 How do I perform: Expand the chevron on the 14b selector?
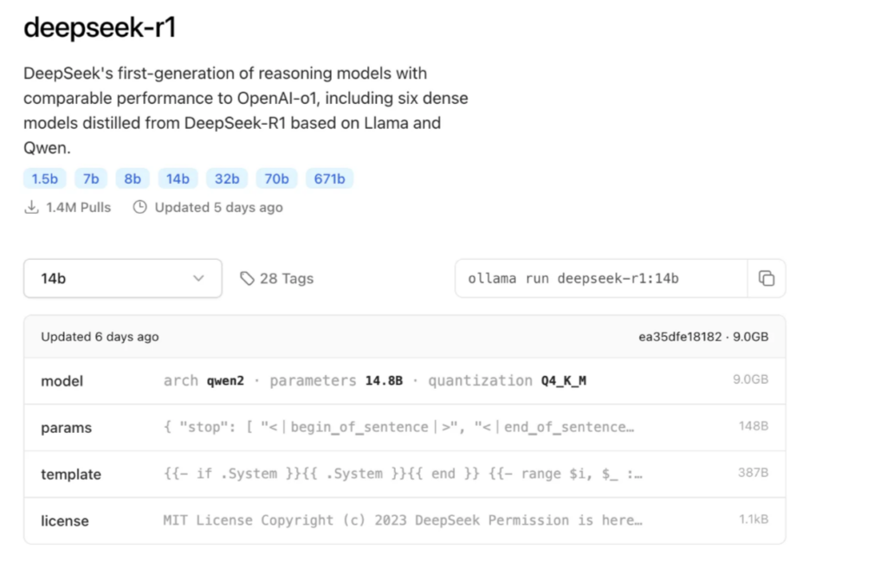coord(198,278)
